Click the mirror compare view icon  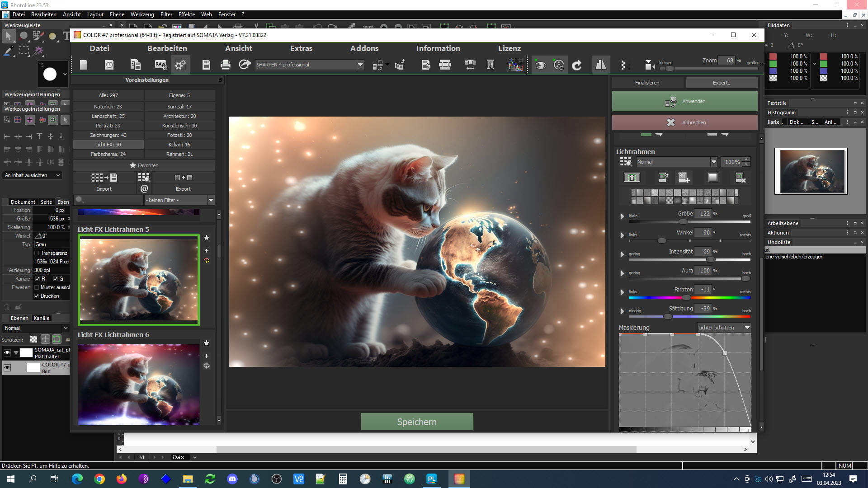601,65
